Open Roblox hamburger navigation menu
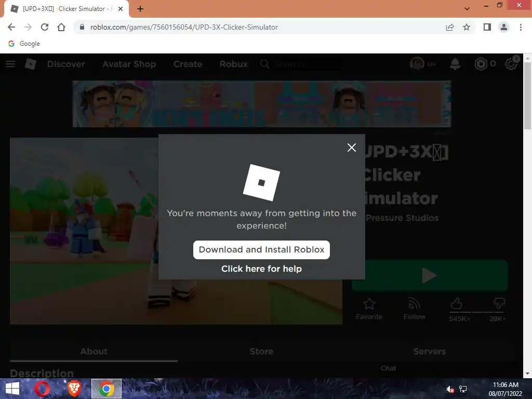This screenshot has height=399, width=532. [x=10, y=64]
